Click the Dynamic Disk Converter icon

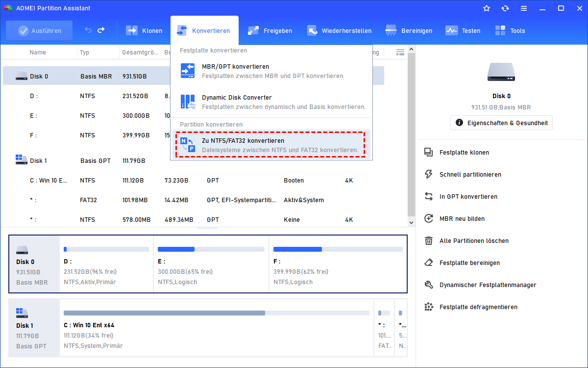188,102
